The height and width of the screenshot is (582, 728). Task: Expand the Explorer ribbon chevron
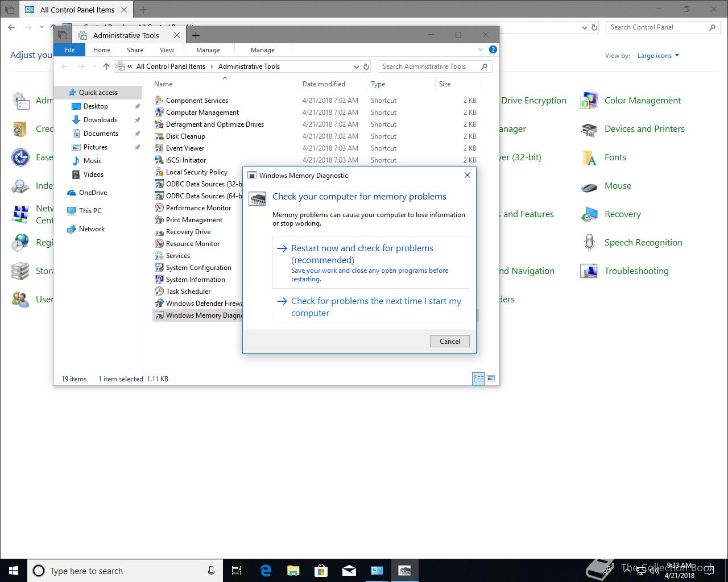coord(481,49)
